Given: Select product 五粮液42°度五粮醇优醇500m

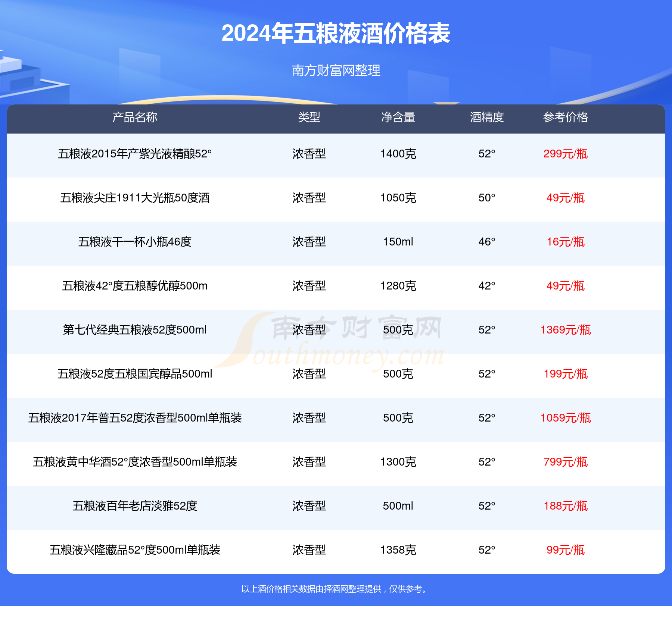Looking at the screenshot, I should pos(135,286).
